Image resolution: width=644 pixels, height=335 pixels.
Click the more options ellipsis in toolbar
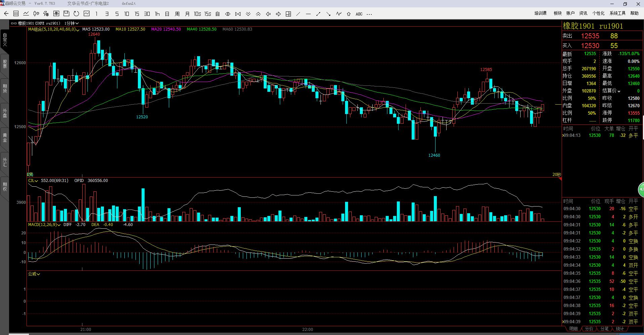[x=369, y=14]
